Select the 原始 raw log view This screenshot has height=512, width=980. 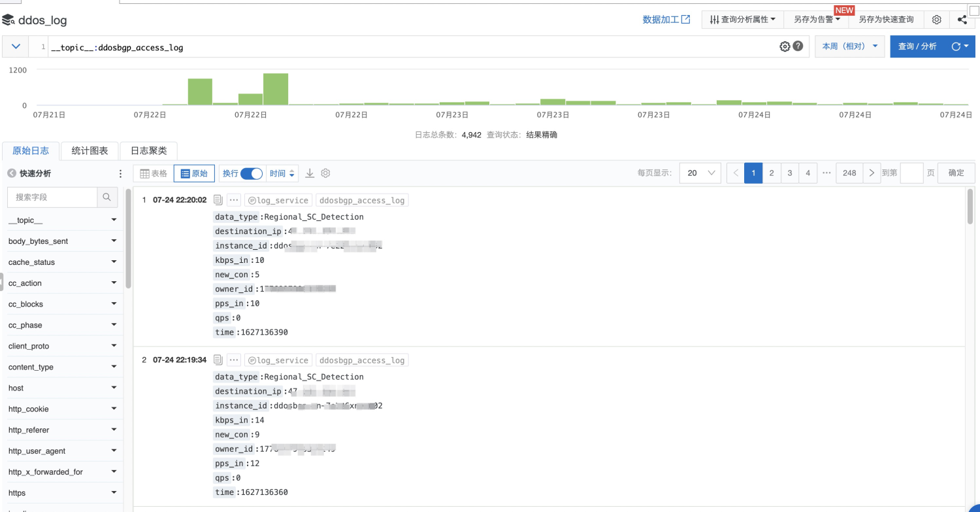193,173
